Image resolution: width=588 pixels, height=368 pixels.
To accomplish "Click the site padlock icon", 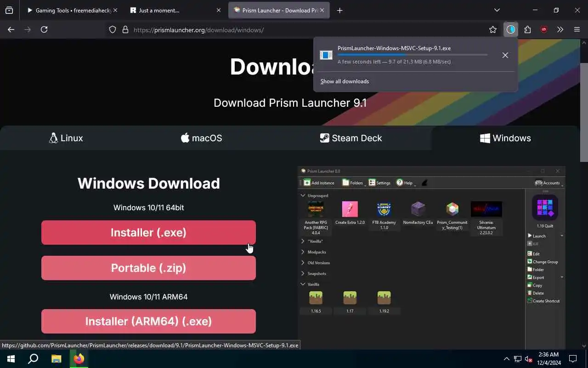I will pyautogui.click(x=125, y=29).
